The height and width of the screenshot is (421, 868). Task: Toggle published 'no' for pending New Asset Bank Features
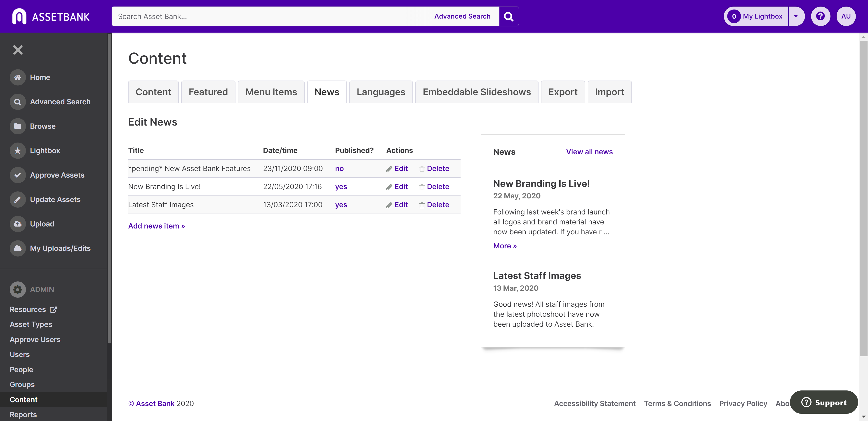pyautogui.click(x=339, y=168)
